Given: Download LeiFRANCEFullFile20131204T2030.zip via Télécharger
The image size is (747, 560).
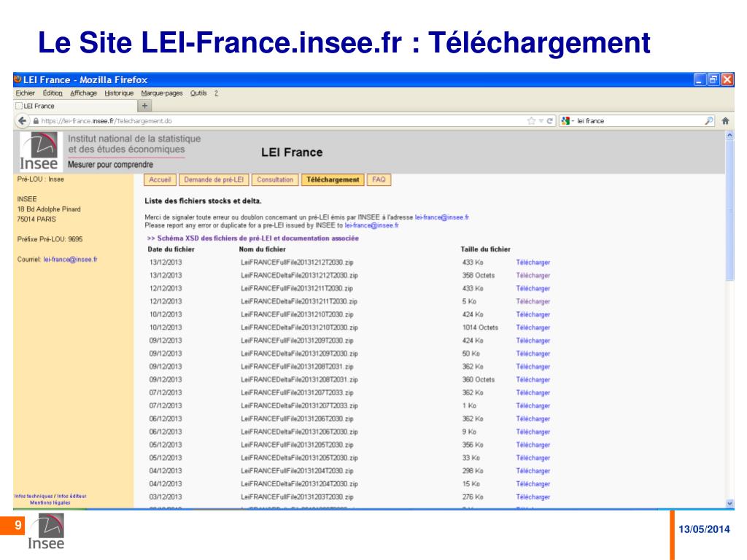Looking at the screenshot, I should [x=533, y=470].
